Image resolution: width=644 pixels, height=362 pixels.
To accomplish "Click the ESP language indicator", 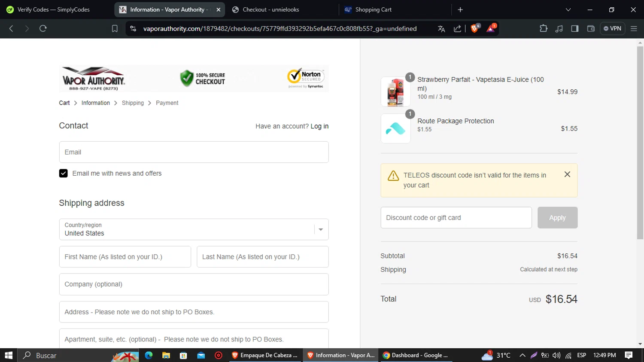I will coord(582,355).
